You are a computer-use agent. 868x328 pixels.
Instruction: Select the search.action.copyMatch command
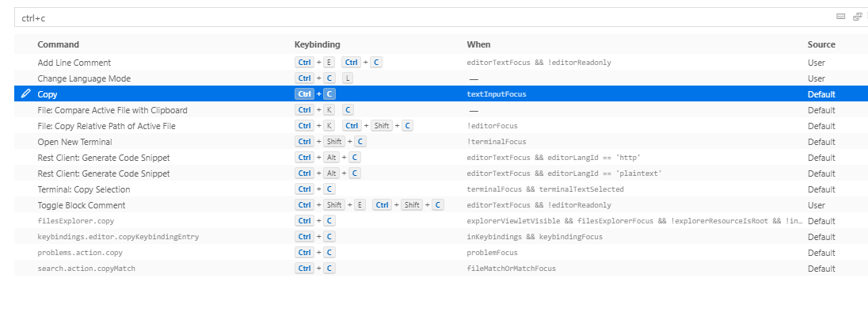[86, 268]
